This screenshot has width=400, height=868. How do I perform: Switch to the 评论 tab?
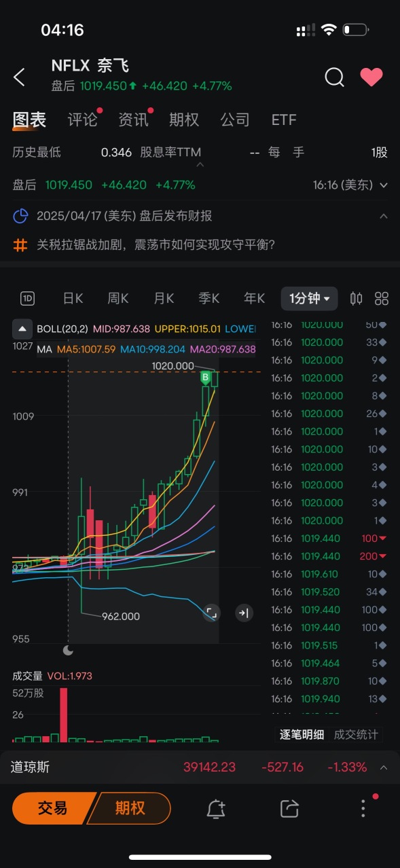tap(83, 120)
